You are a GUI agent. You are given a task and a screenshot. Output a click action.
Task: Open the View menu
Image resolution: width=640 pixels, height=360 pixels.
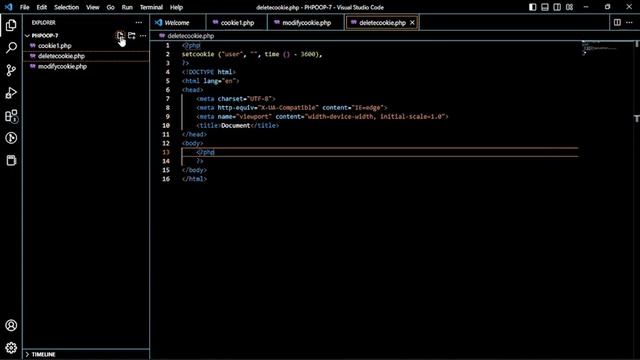pyautogui.click(x=93, y=7)
